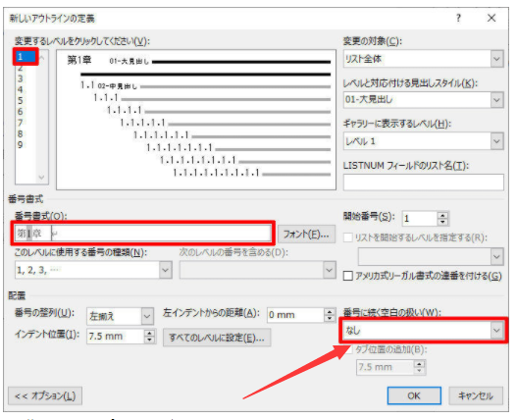Increase 左インデントからの距離 value
The height and width of the screenshot is (420, 517).
pos(330,311)
